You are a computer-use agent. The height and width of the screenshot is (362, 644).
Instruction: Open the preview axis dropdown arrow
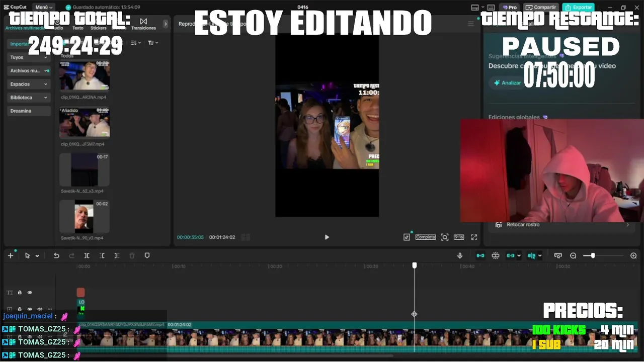tap(540, 256)
